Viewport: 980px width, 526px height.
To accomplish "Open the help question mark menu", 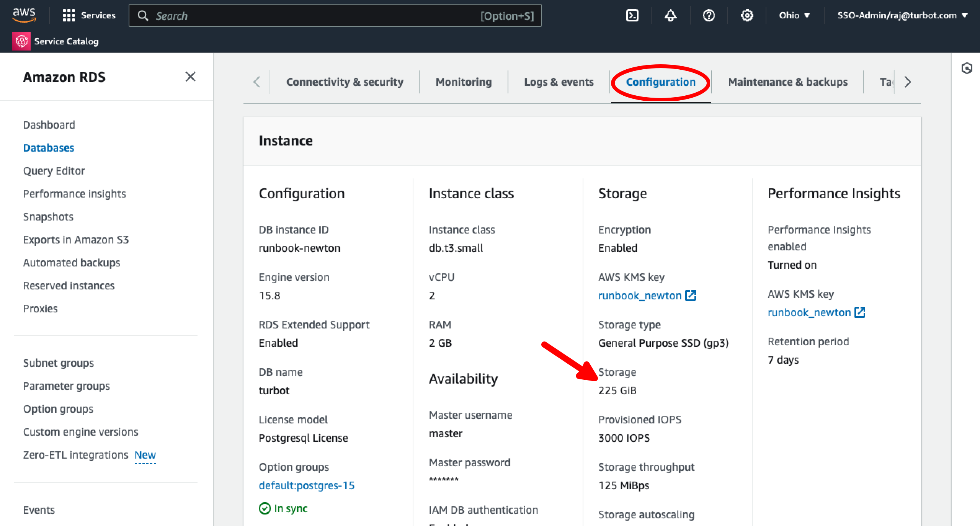I will pyautogui.click(x=709, y=15).
